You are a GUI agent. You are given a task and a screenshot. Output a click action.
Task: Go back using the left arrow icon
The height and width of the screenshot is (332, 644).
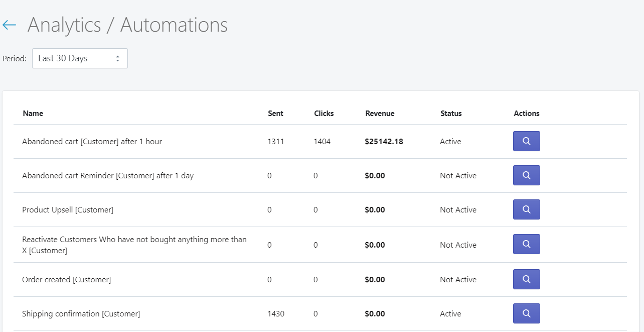[9, 25]
